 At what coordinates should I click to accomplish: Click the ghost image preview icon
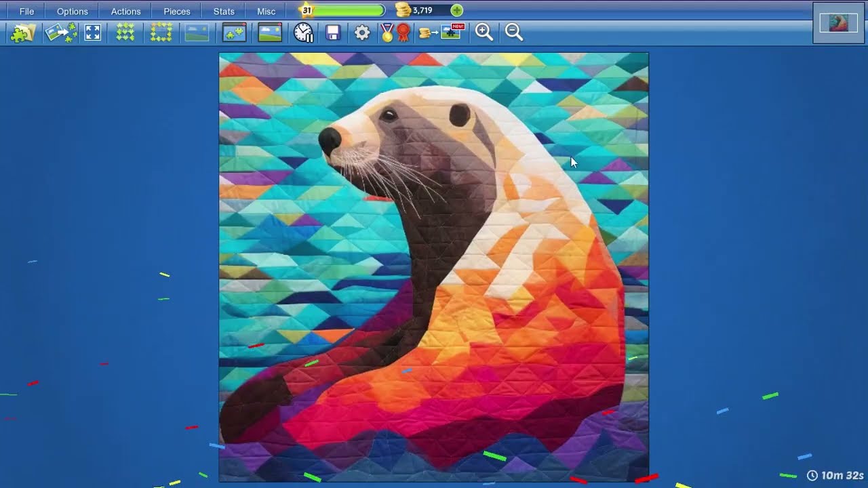tap(197, 33)
